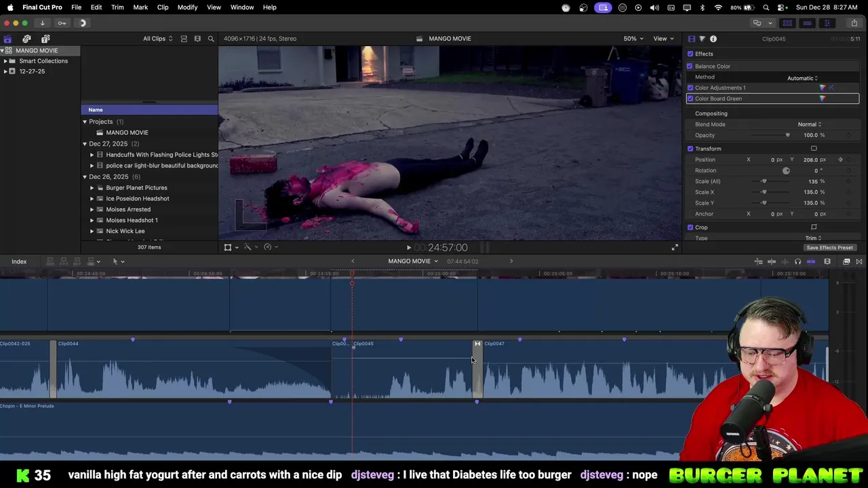This screenshot has width=868, height=488.
Task: Toggle the inspector panel visibility button
Action: [x=827, y=23]
